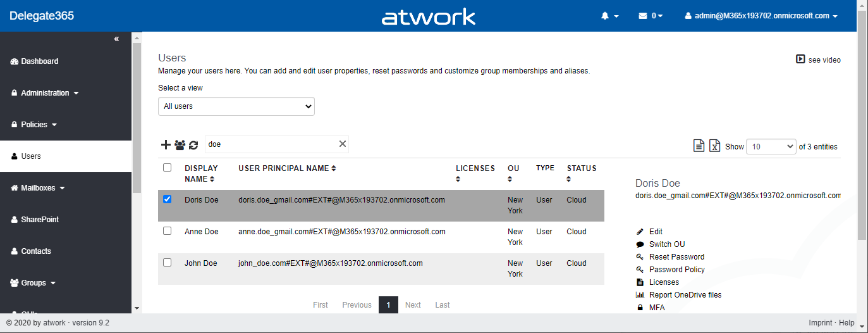Open the All users view dropdown

[x=236, y=106]
